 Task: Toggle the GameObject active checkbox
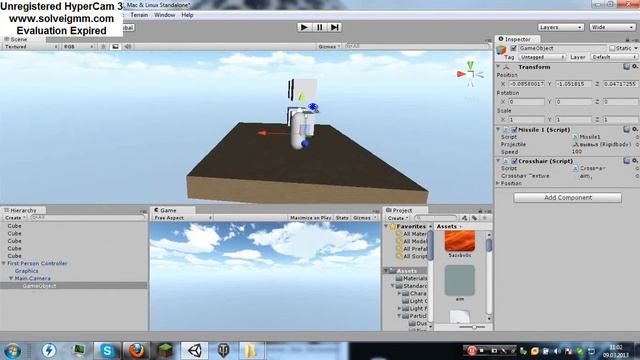[513, 49]
